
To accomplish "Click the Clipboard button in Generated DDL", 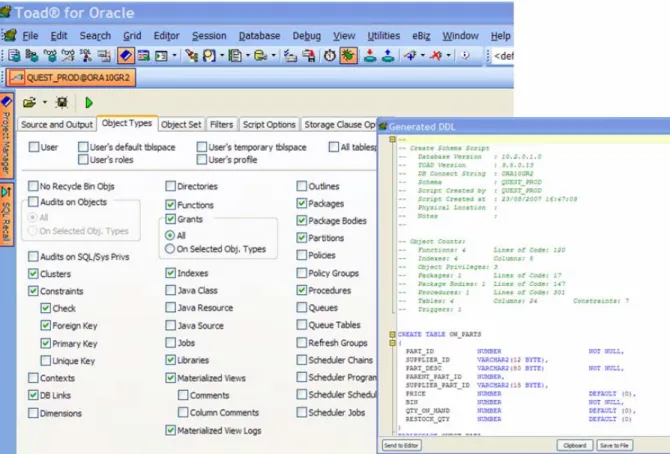I will point(575,445).
